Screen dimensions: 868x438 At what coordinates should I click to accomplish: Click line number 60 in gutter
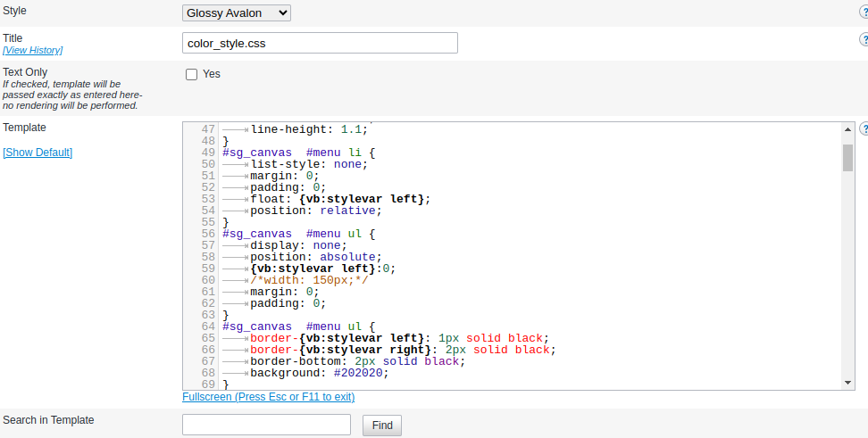point(208,280)
